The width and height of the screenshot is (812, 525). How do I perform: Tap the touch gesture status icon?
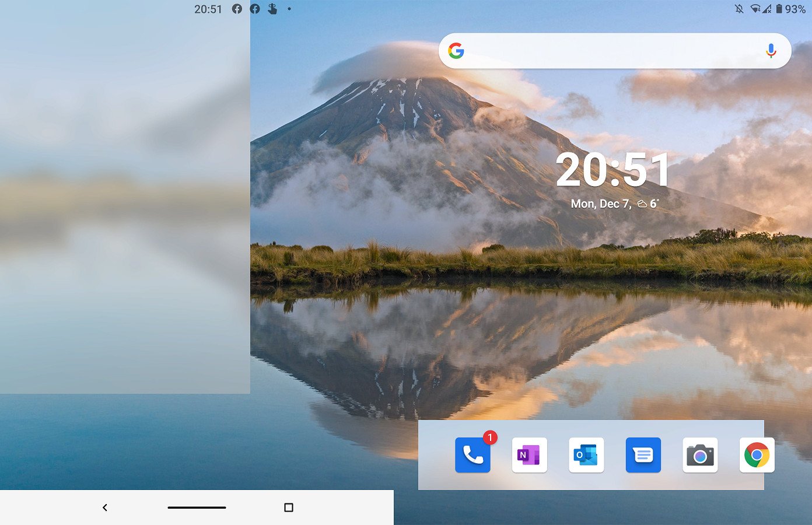(272, 9)
